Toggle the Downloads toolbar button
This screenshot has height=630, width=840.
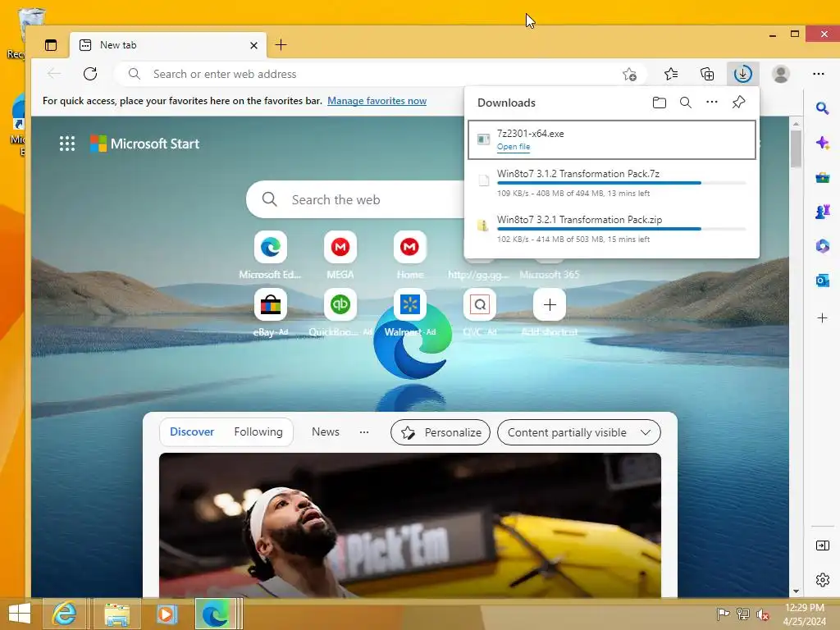click(x=742, y=74)
